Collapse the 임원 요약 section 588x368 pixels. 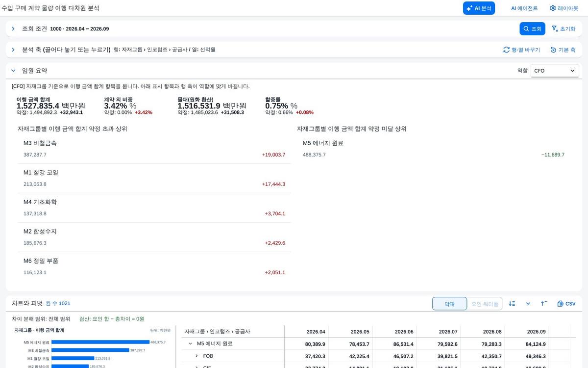coord(13,71)
